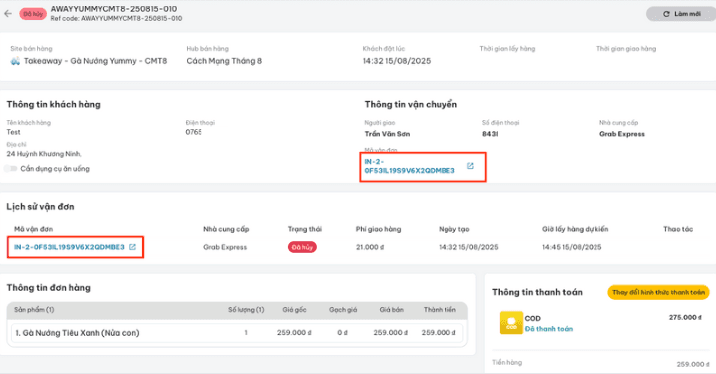Click Thay đổi hình thức thanh toán button
Viewport: 716px width, 374px height.
click(658, 292)
